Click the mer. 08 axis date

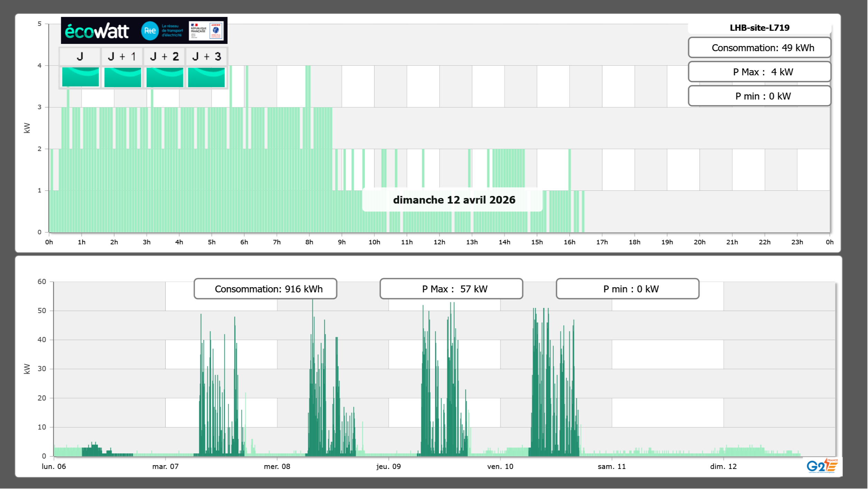click(x=277, y=466)
